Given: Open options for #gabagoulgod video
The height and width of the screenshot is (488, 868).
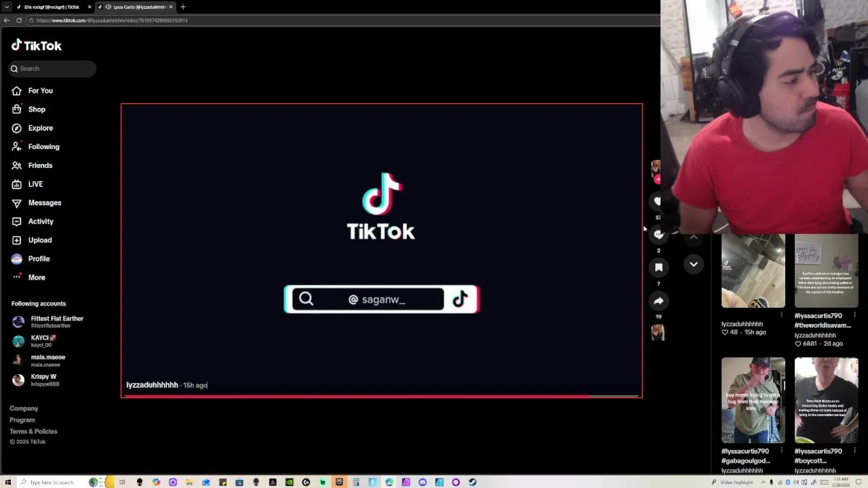Looking at the screenshot, I should pos(782,451).
